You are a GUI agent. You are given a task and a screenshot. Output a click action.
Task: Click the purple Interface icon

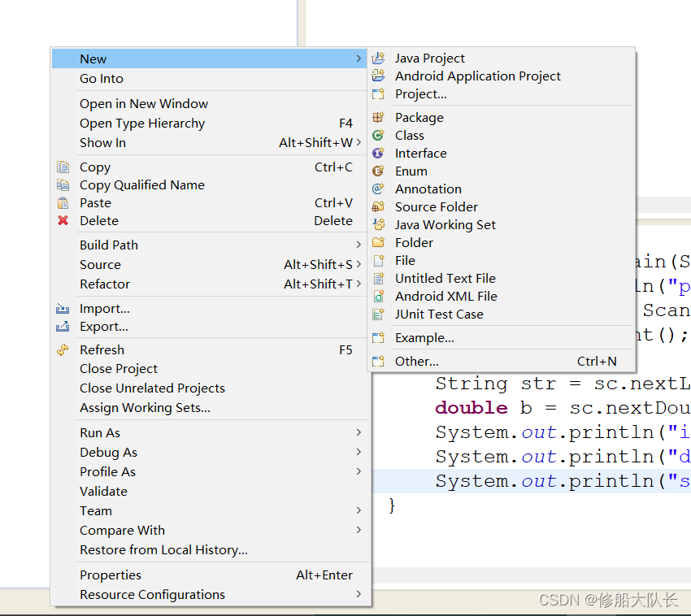pos(379,153)
